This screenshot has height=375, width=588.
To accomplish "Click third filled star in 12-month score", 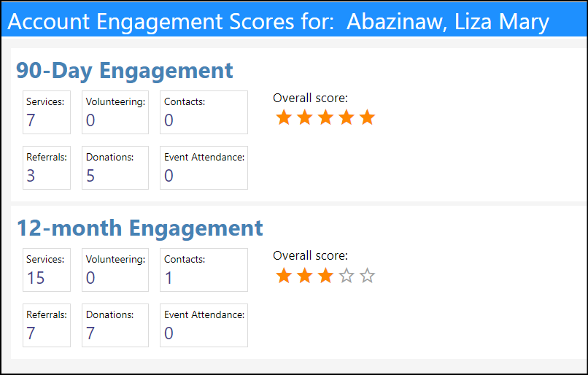I will [325, 276].
